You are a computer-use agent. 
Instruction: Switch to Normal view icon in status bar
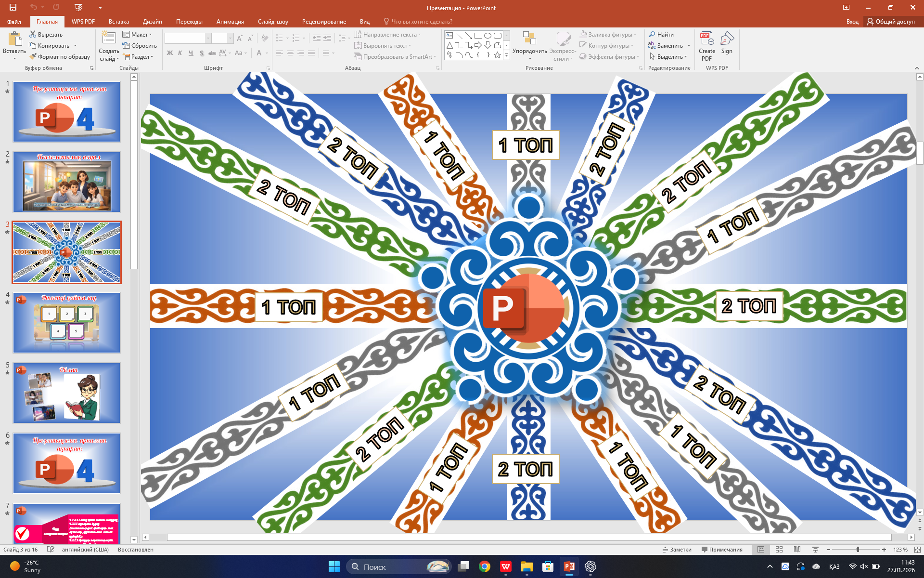pos(761,550)
